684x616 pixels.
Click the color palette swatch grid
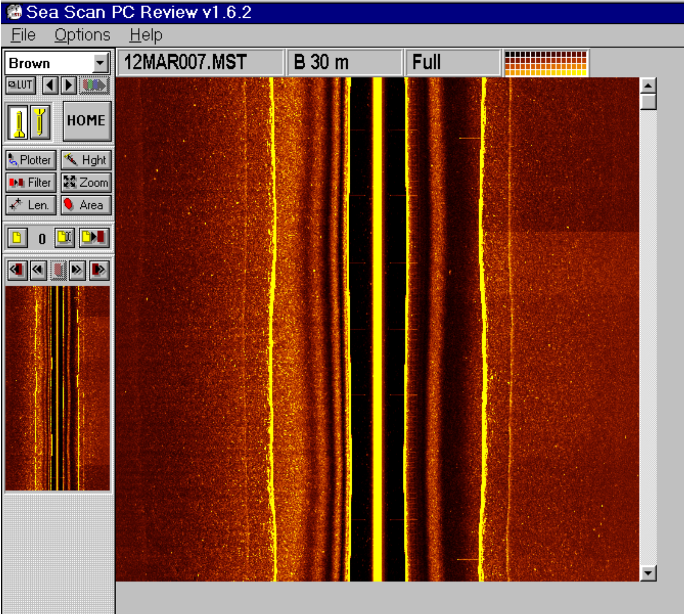pos(545,63)
